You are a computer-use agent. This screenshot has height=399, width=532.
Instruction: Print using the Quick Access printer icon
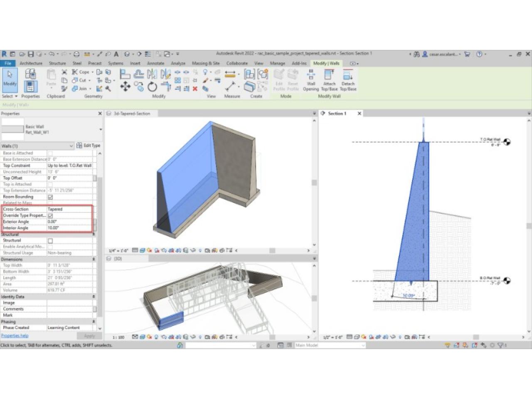click(x=76, y=54)
